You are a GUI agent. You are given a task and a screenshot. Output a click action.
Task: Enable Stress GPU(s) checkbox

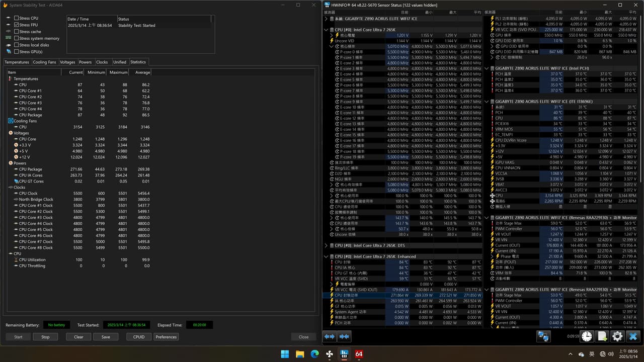click(x=17, y=52)
